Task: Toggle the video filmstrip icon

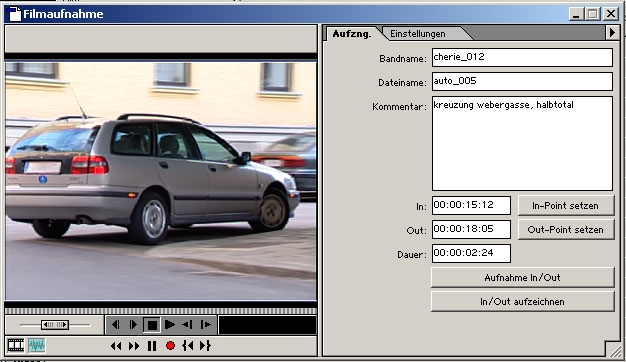Action: click(x=16, y=345)
